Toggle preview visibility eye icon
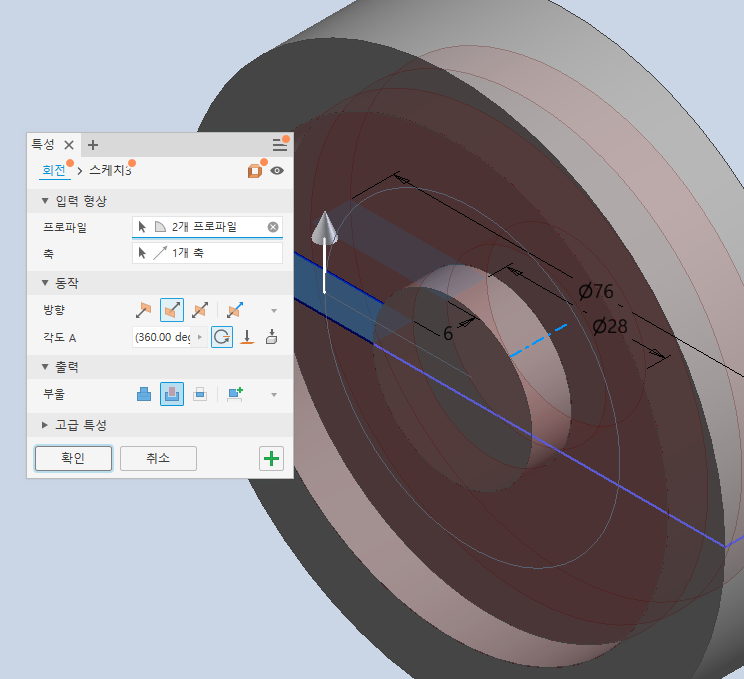The width and height of the screenshot is (744, 679). pos(277,171)
